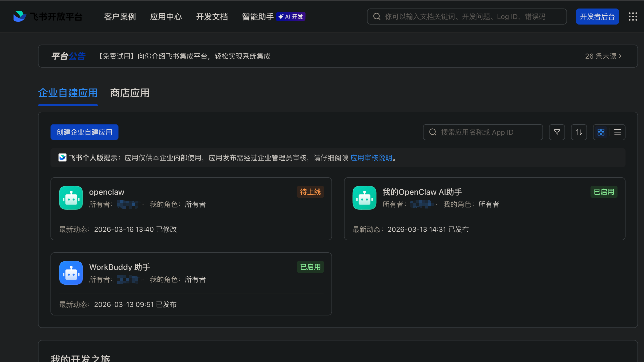Click 已启用 badge on 我的OpenClaw AI助手 card
The height and width of the screenshot is (362, 644).
[604, 192]
